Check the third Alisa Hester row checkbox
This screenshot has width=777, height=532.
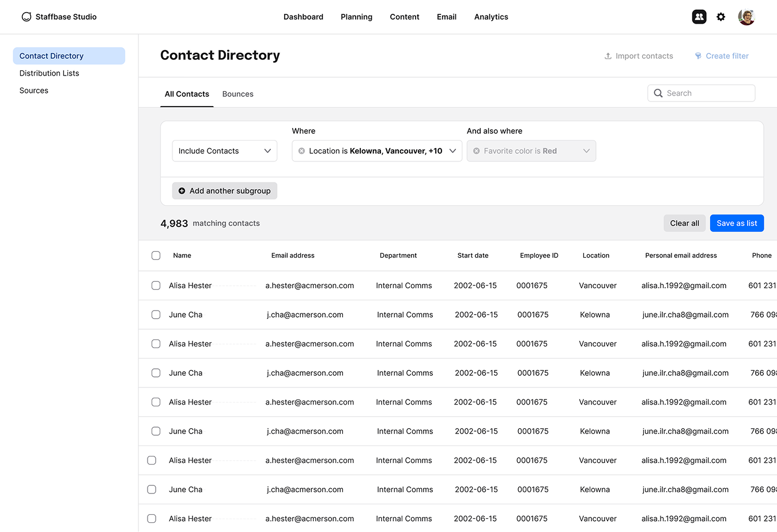pyautogui.click(x=156, y=402)
